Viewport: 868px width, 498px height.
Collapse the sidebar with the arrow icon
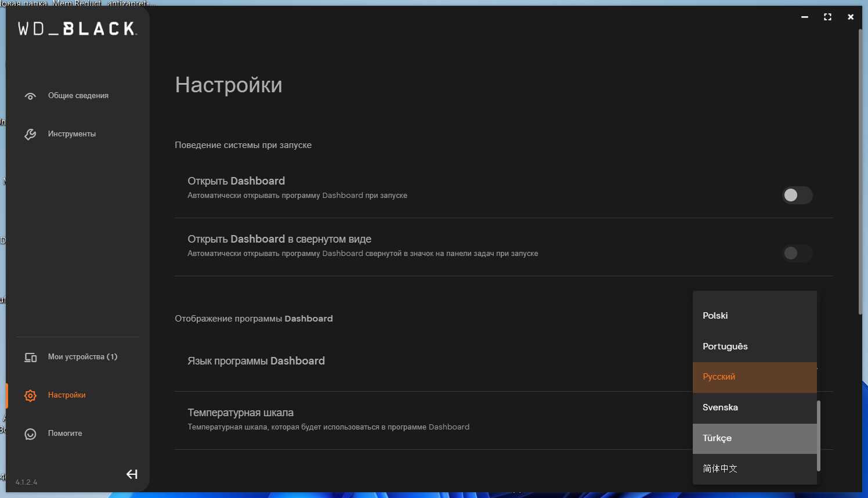pyautogui.click(x=132, y=474)
